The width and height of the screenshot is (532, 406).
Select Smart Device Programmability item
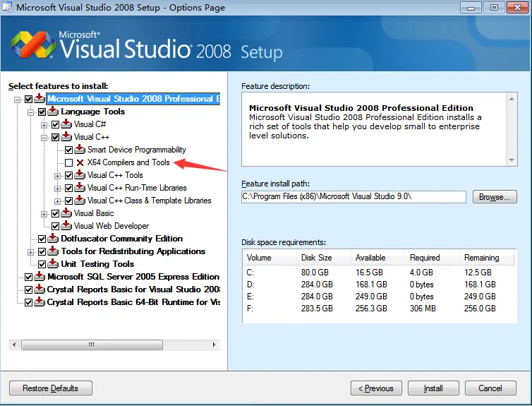[x=137, y=150]
